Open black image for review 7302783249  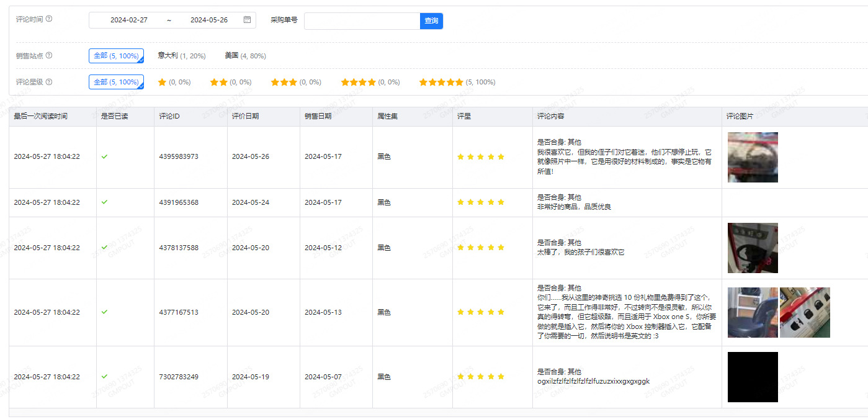[753, 377]
